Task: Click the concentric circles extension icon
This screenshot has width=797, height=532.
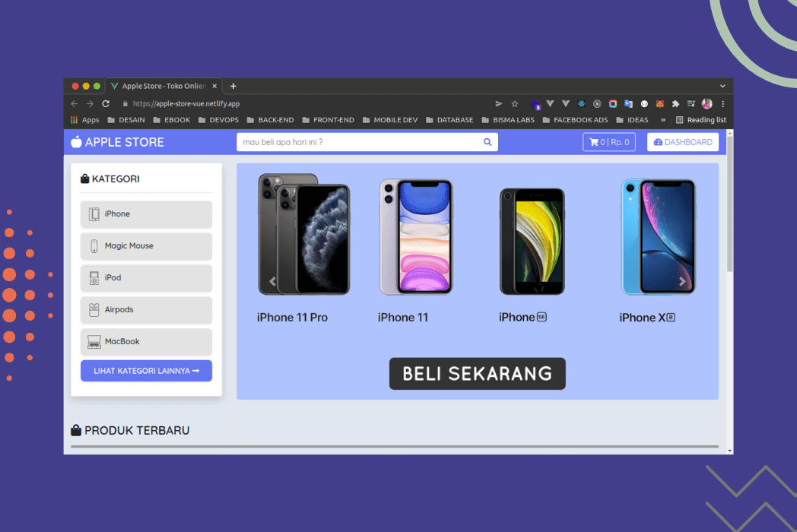Action: pos(597,103)
